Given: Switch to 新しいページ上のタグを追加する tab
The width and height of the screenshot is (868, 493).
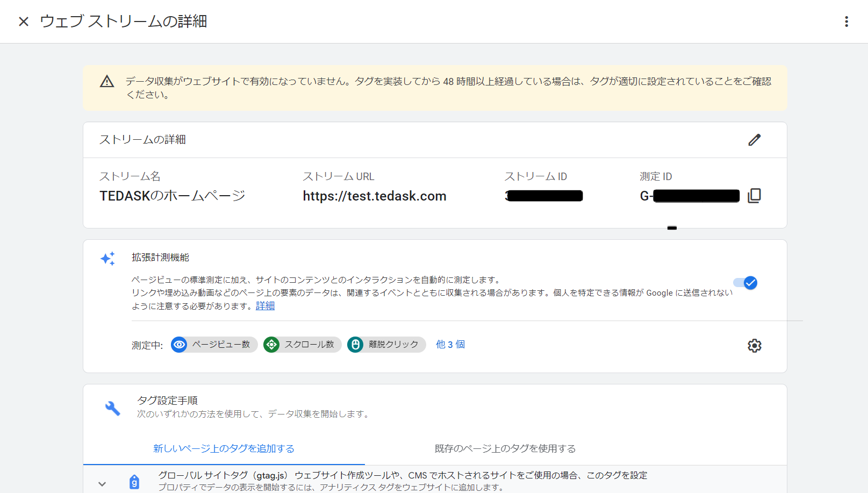Looking at the screenshot, I should [x=224, y=448].
